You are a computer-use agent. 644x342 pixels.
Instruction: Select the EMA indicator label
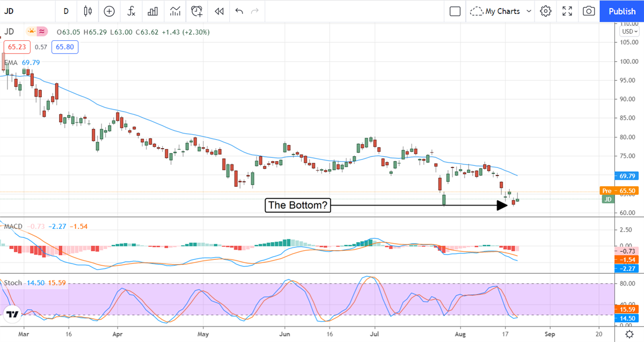11,62
